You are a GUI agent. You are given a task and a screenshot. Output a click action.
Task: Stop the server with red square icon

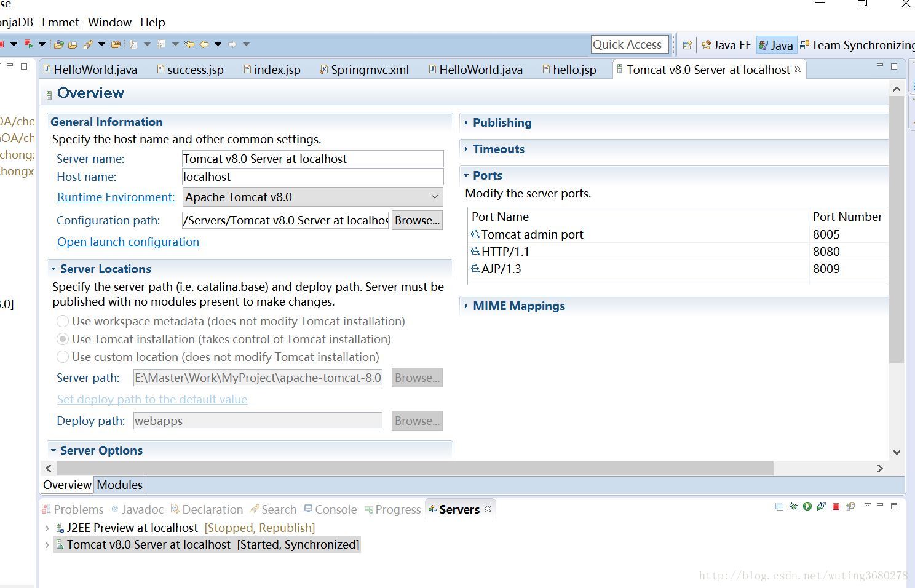click(x=836, y=507)
